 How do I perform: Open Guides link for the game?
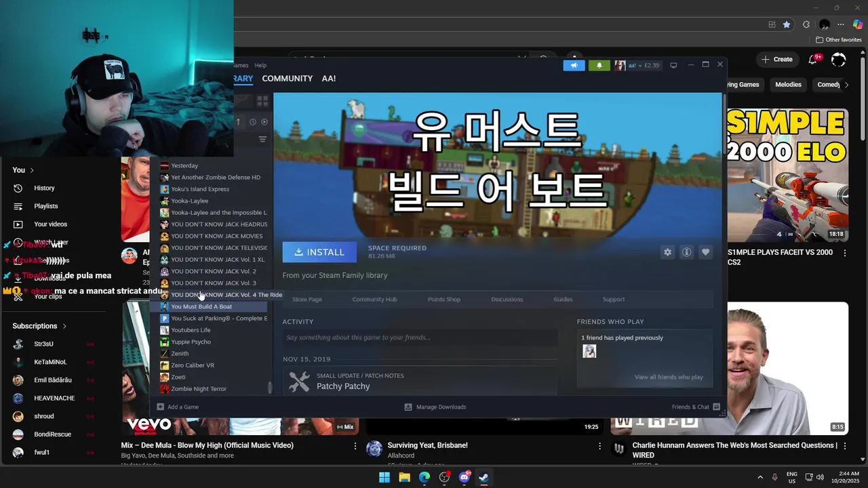coord(563,299)
